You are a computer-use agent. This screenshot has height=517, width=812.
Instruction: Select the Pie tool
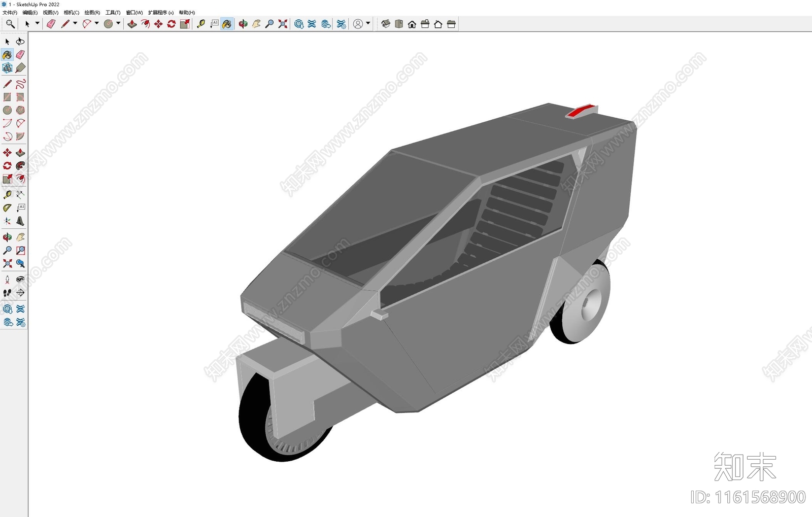tap(20, 136)
